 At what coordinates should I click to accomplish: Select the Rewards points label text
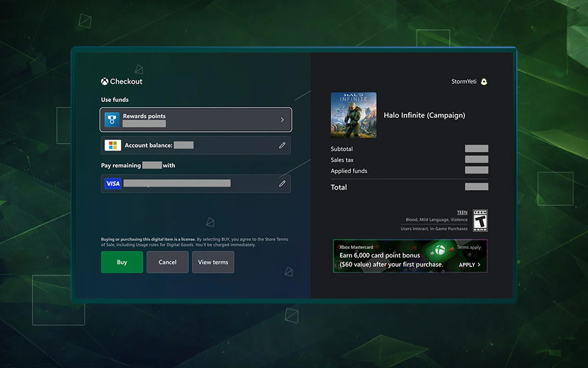coord(144,116)
